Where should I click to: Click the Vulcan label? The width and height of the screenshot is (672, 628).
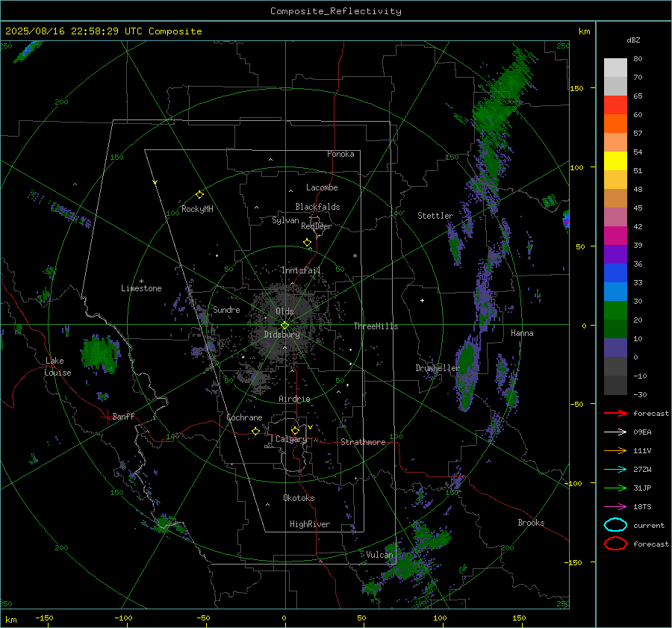[x=379, y=555]
